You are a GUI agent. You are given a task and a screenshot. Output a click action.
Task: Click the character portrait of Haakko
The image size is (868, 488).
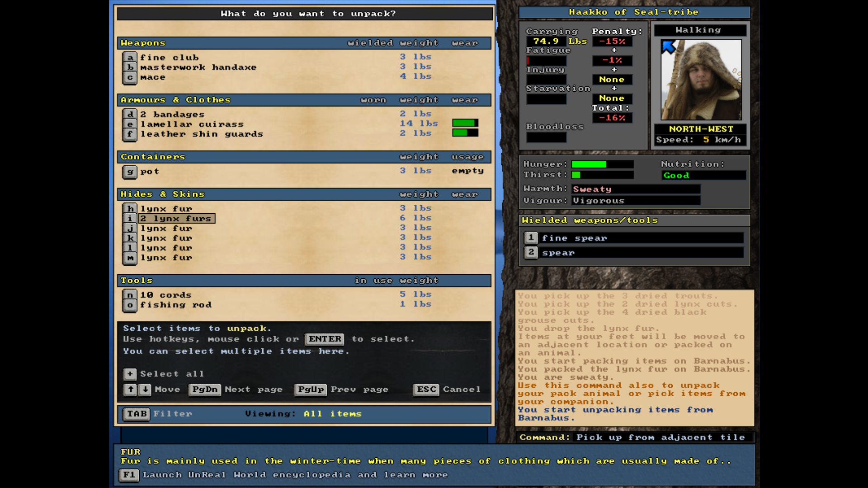(701, 80)
